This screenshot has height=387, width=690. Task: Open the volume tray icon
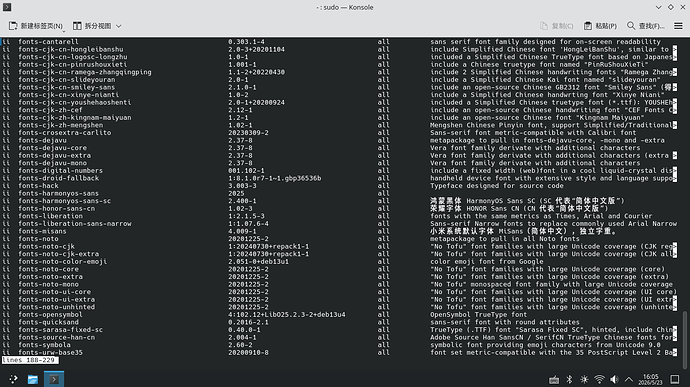coord(614,380)
